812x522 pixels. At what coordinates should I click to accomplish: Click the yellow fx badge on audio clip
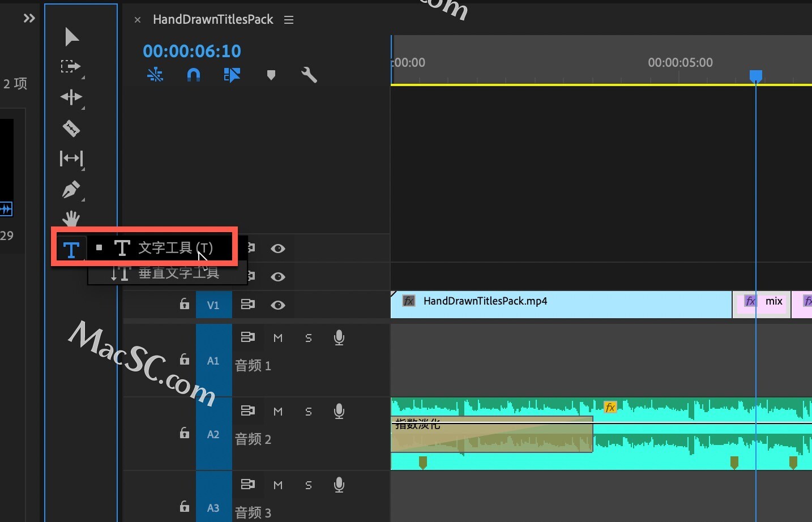[x=610, y=407]
